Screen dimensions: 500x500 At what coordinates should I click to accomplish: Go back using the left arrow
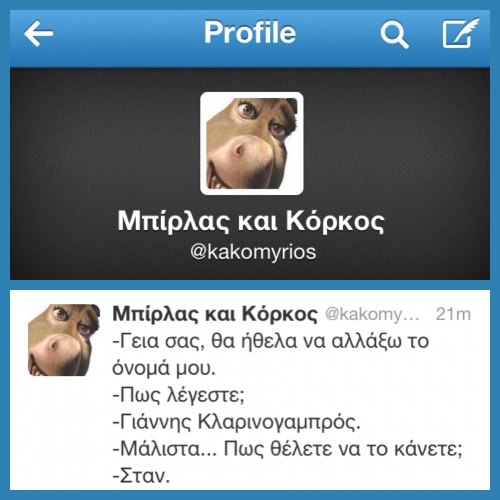click(x=39, y=33)
